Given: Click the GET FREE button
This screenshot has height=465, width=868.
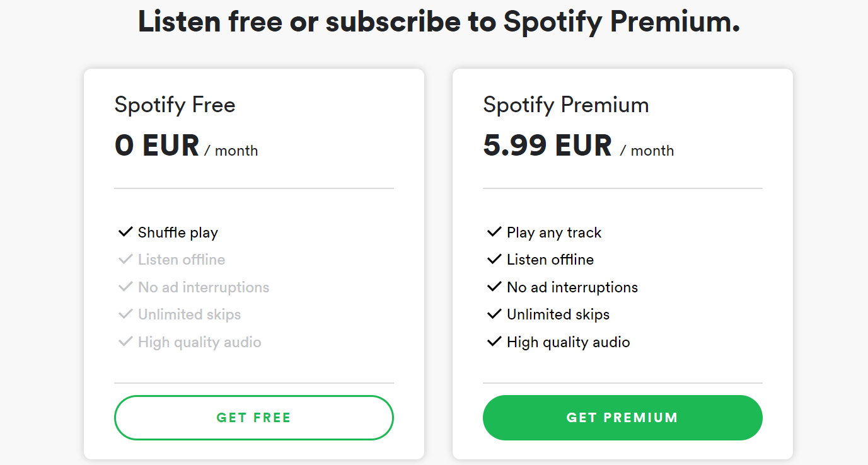Looking at the screenshot, I should click(x=254, y=418).
